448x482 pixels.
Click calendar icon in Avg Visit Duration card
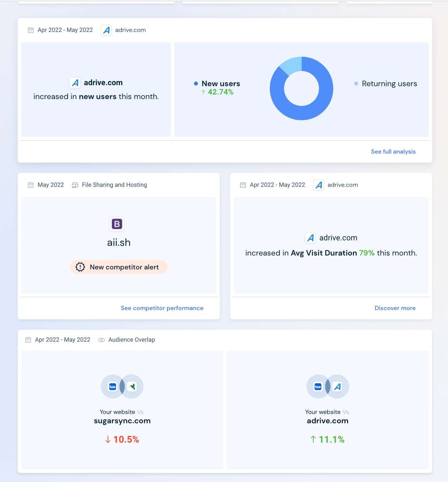(243, 185)
